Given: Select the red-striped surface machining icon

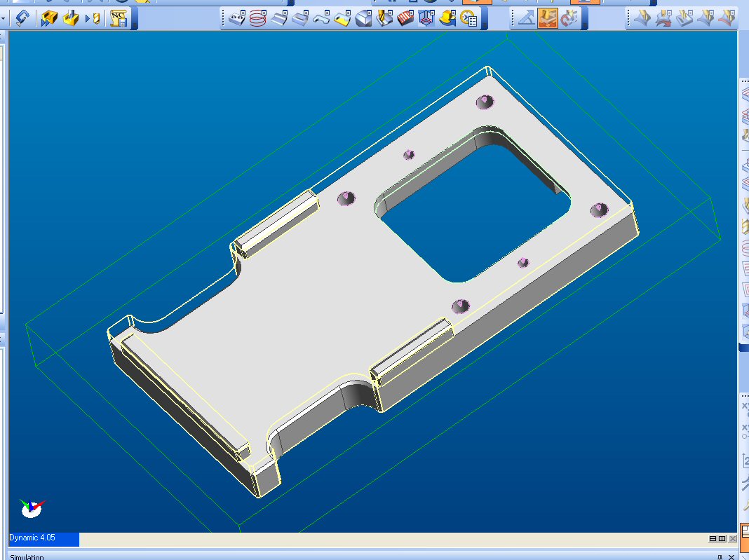Looking at the screenshot, I should [x=405, y=19].
